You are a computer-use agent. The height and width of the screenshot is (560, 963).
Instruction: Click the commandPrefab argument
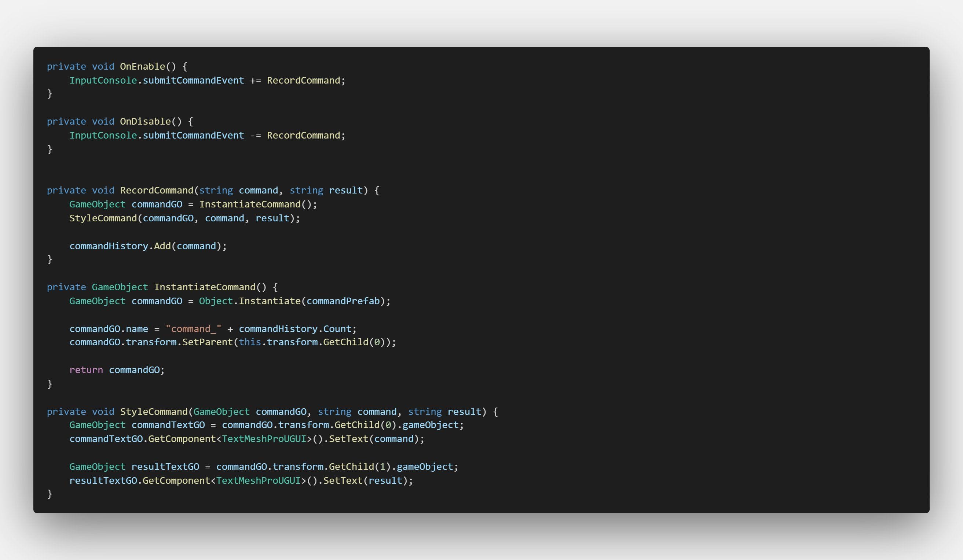[x=343, y=301]
